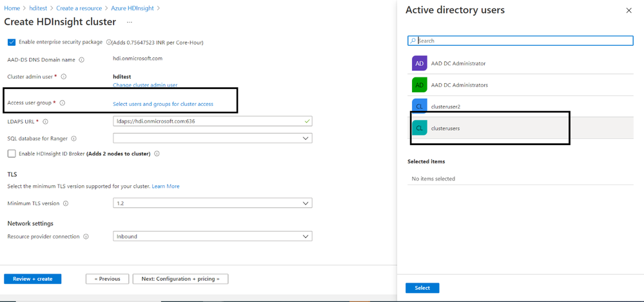Click Next: Configuration + pricing button
The height and width of the screenshot is (302, 644).
tap(181, 279)
